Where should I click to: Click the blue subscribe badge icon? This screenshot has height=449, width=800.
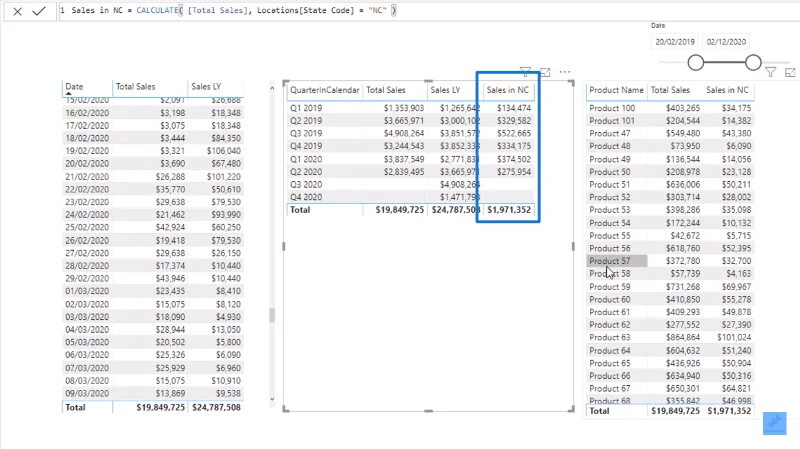click(774, 423)
